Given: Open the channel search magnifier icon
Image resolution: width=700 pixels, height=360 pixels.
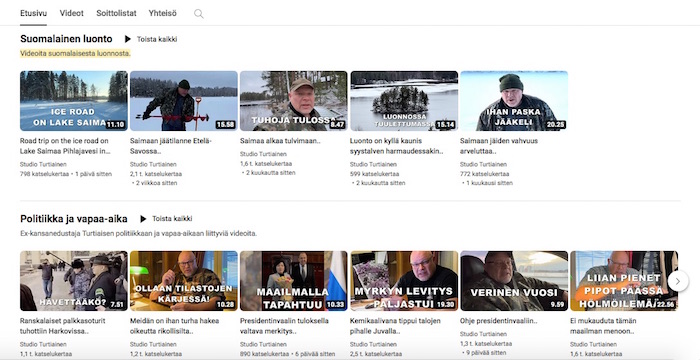Looking at the screenshot, I should click(x=199, y=14).
